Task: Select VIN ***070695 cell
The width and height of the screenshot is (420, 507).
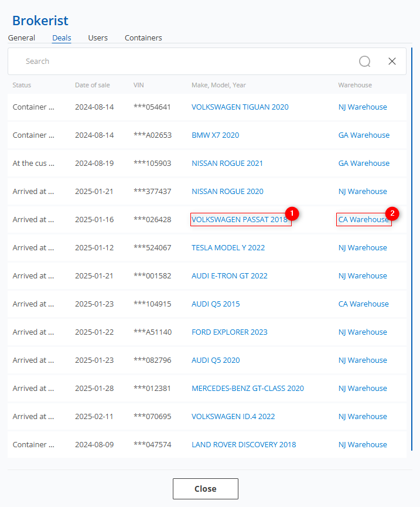Action: click(x=152, y=417)
